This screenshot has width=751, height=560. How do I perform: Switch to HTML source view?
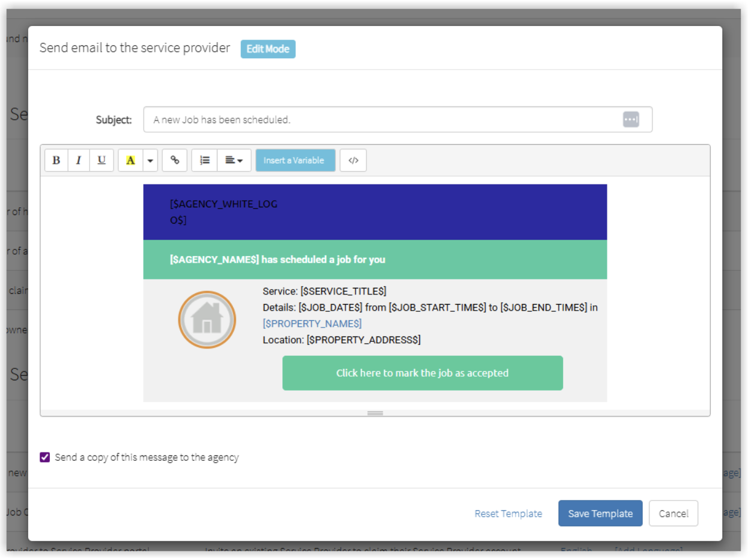click(x=353, y=160)
